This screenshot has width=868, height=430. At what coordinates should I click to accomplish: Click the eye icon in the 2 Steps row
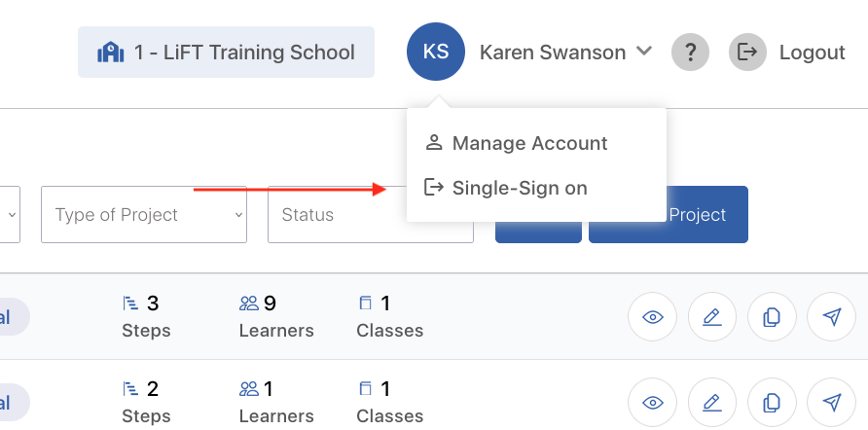652,403
